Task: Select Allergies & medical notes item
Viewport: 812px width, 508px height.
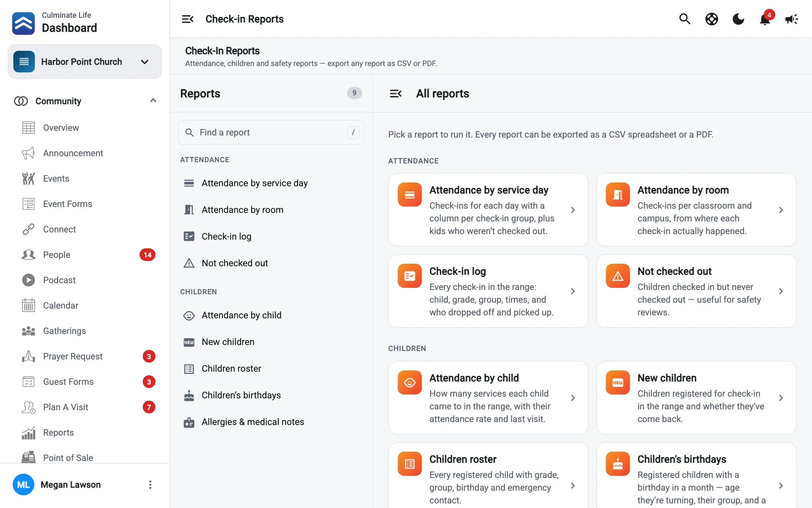Action: [271, 422]
